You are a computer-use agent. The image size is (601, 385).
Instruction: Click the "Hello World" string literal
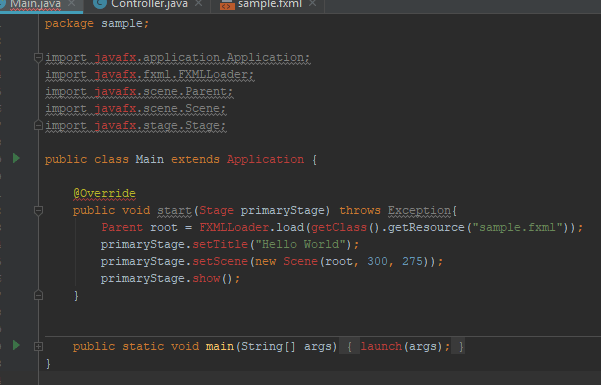(x=301, y=244)
